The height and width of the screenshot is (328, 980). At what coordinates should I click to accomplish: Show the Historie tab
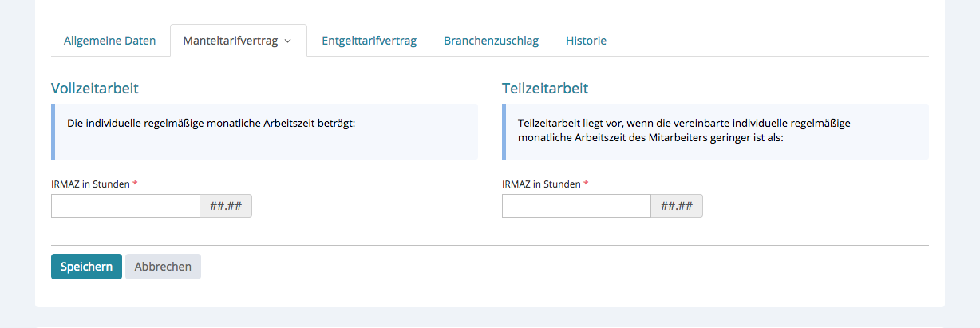(x=586, y=41)
